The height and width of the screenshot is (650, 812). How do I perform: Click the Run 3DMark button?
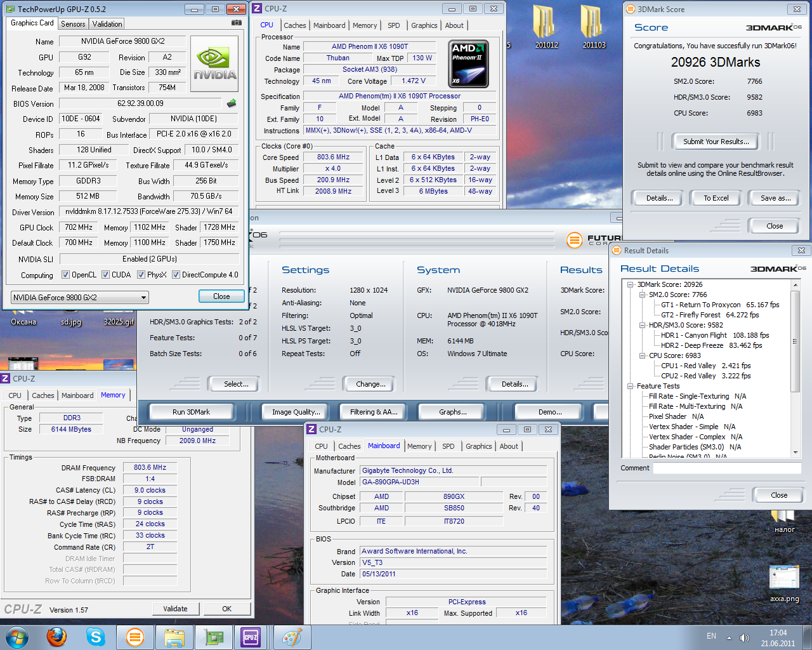191,412
